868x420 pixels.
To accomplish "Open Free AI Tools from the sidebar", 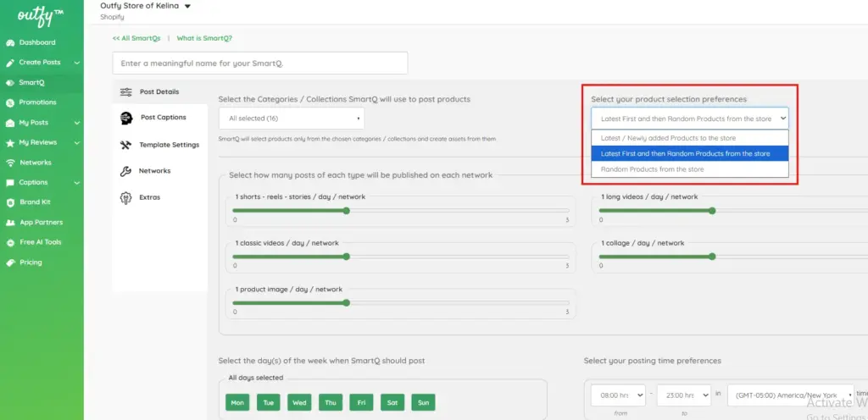I will (x=41, y=242).
